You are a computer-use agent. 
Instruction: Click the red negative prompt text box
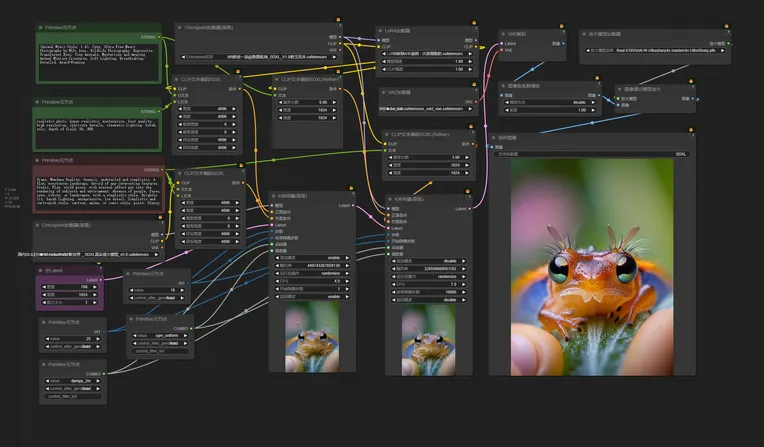coord(99,193)
